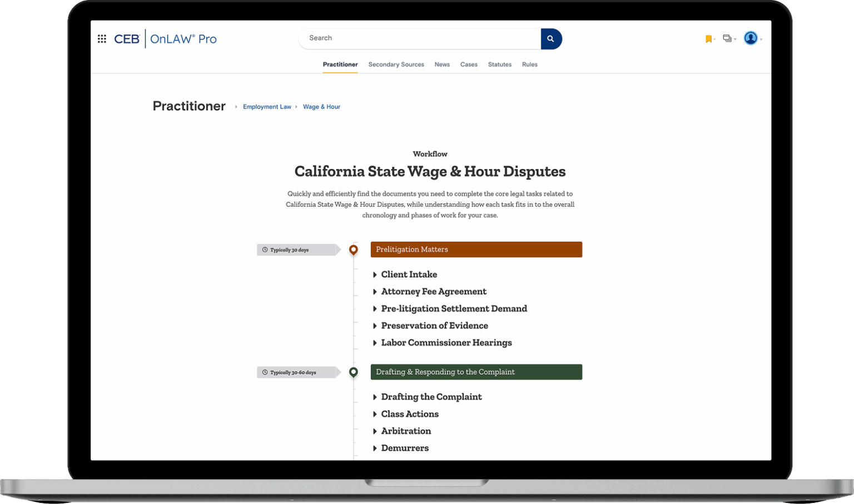Click inside the Search field
This screenshot has height=504, width=854.
click(x=417, y=38)
